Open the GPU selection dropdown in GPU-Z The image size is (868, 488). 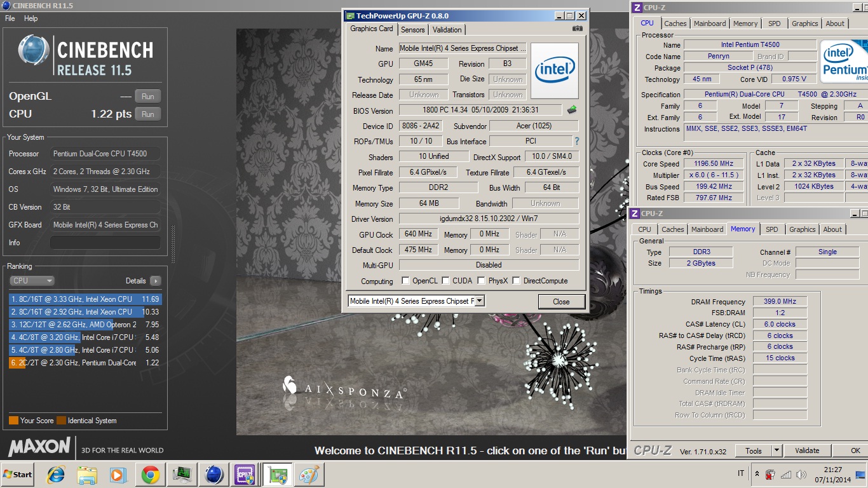click(480, 301)
